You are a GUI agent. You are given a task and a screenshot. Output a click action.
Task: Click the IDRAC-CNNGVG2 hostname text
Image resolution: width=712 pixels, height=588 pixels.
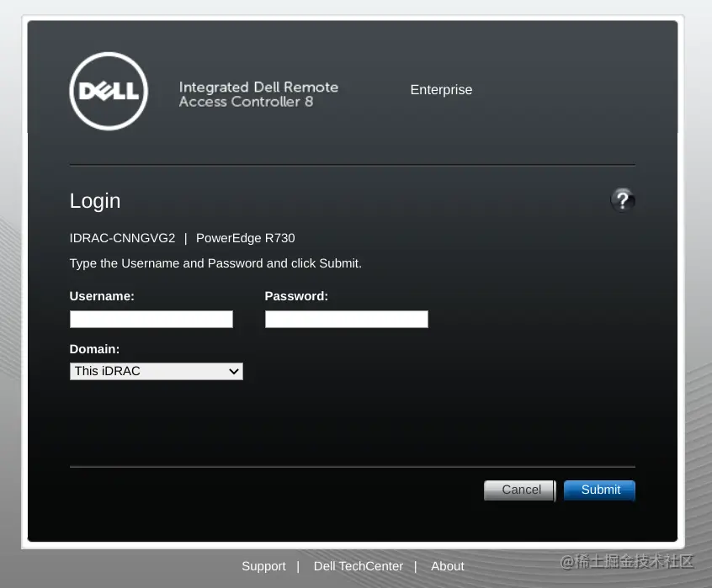[x=122, y=238]
